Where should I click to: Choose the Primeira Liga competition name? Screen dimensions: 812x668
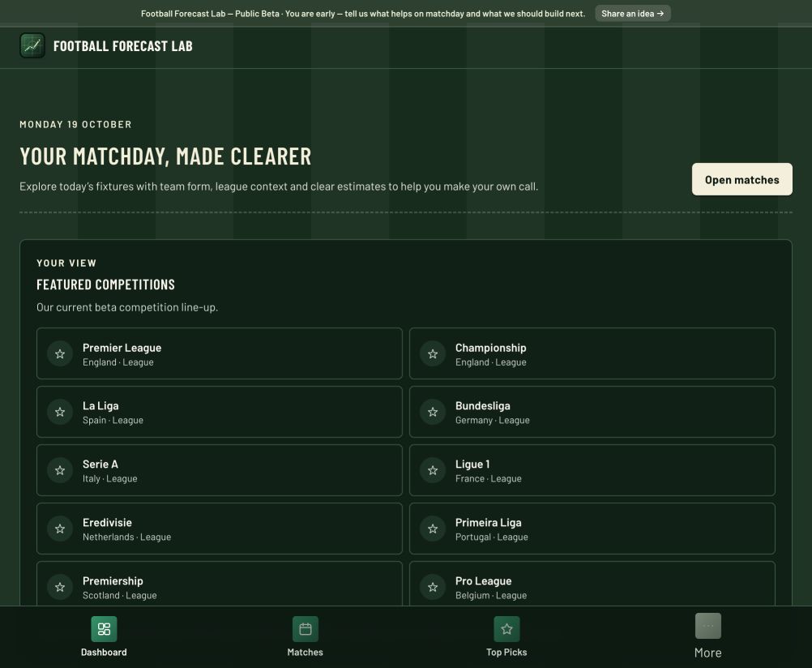click(489, 522)
